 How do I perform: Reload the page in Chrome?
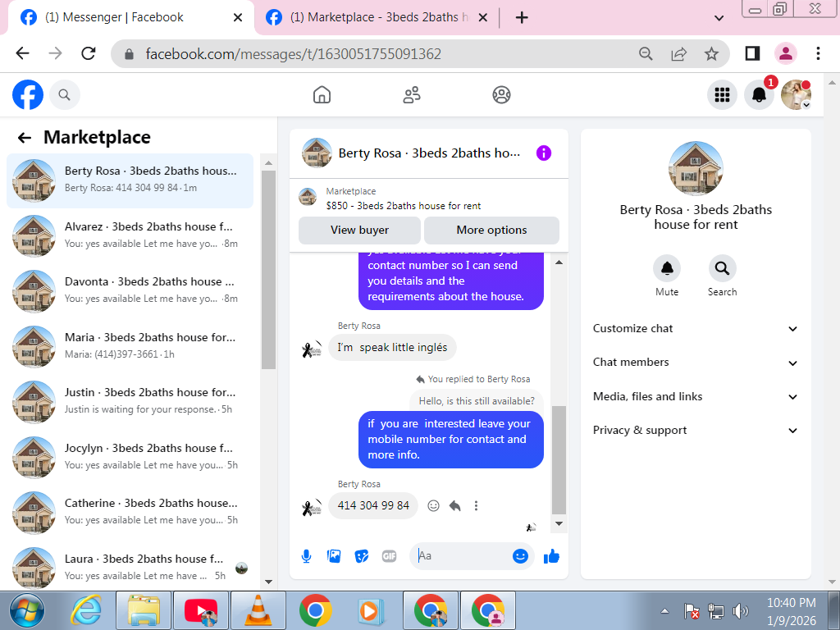point(89,53)
